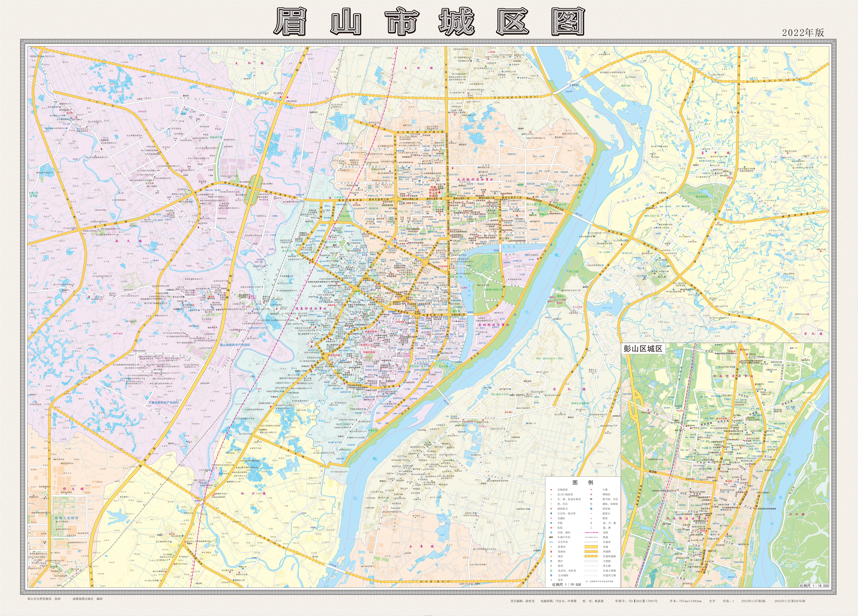The width and height of the screenshot is (858, 616).
Task: Click the 松江镇 town label
Action: [253, 493]
